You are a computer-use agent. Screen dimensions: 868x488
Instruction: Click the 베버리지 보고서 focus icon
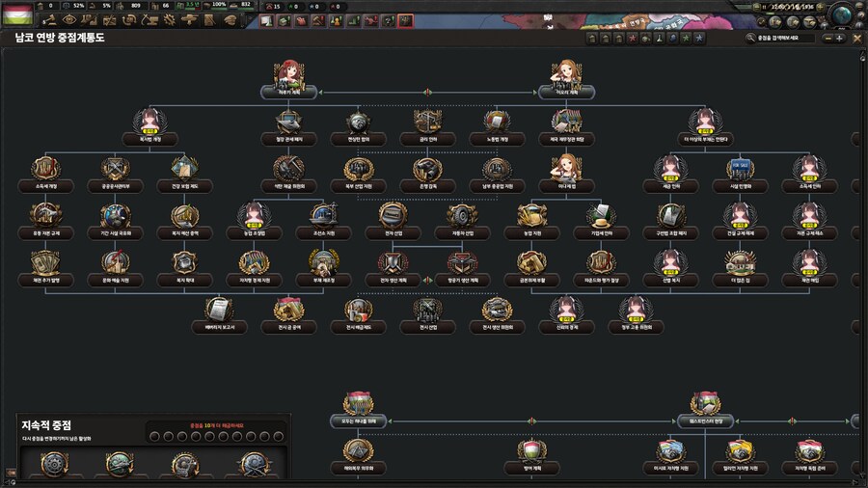(219, 310)
